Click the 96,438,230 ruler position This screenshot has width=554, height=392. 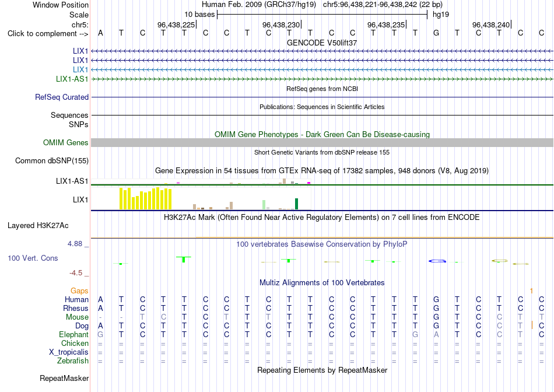pyautogui.click(x=281, y=24)
